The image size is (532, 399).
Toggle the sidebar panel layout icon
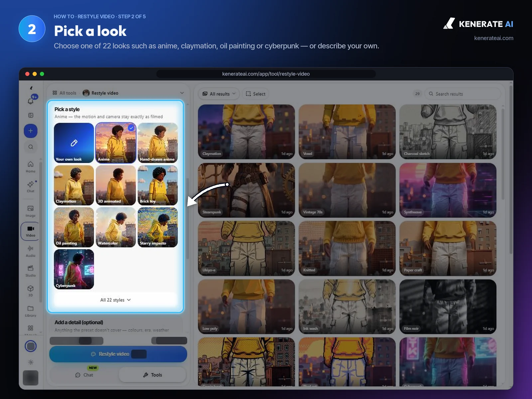pos(31,115)
